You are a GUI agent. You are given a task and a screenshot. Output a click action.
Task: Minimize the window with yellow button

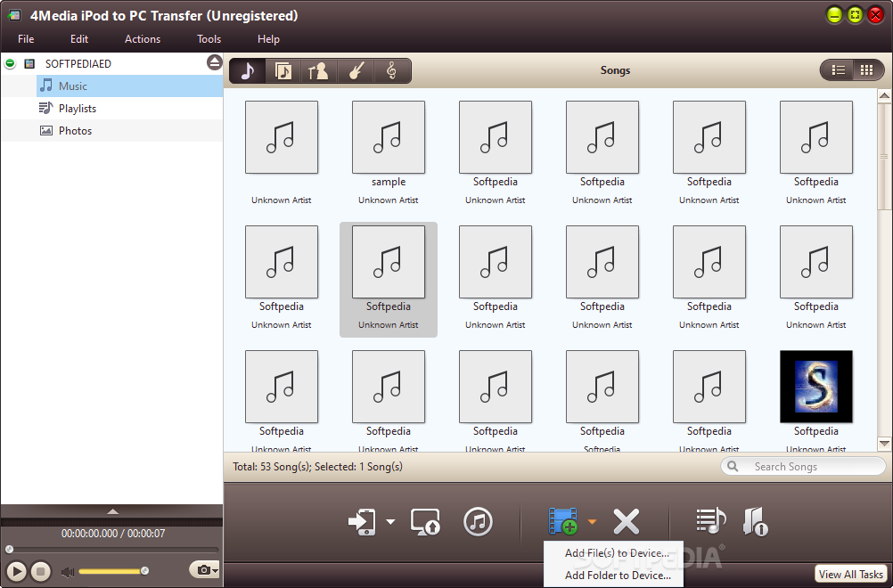click(x=834, y=15)
